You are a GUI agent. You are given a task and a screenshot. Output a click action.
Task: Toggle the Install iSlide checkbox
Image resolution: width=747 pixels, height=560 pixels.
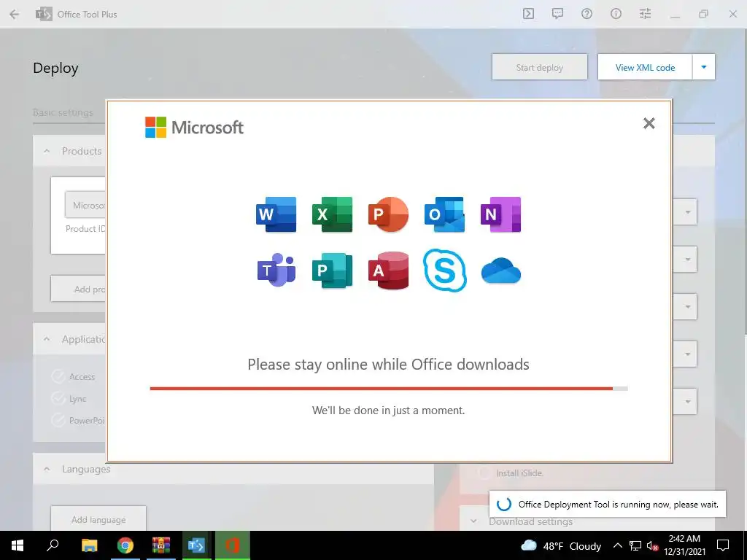tap(484, 472)
